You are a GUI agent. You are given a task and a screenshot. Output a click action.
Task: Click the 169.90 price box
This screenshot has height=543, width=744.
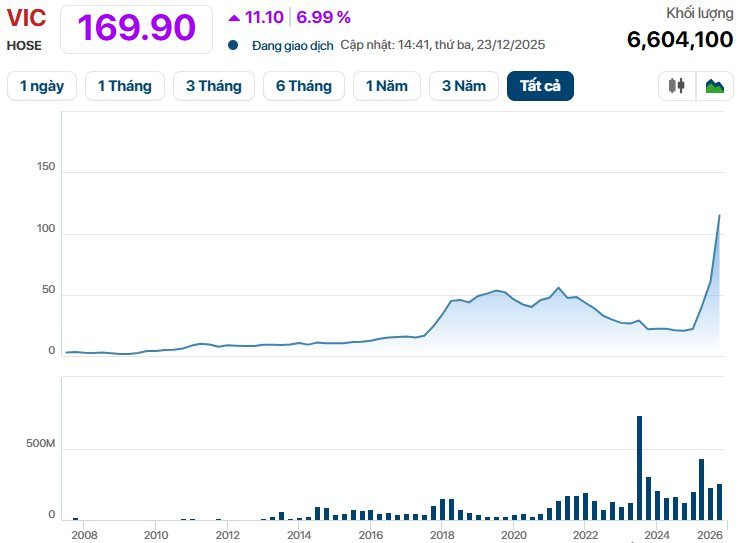136,28
